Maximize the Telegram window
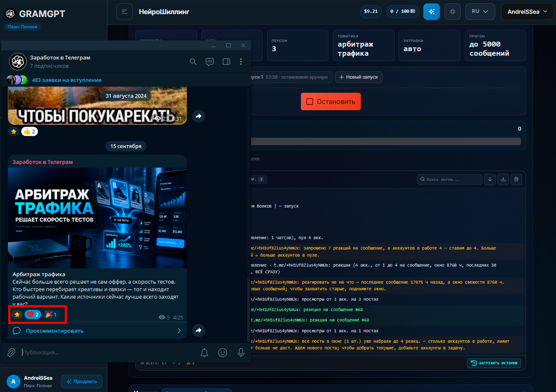This screenshot has width=556, height=392. click(x=228, y=46)
